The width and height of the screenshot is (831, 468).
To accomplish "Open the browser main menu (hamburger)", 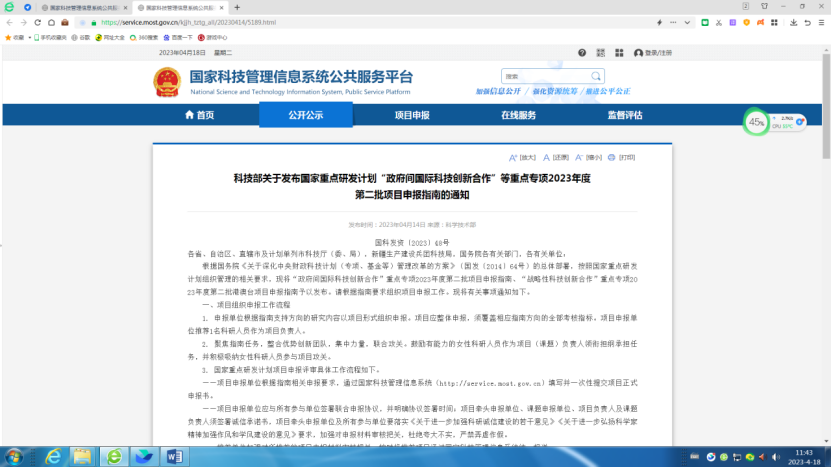I will [x=821, y=21].
